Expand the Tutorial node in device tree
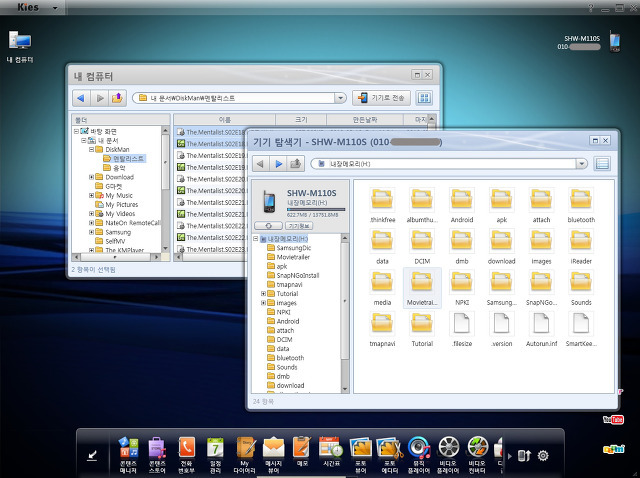The height and width of the screenshot is (478, 640). pos(263,293)
